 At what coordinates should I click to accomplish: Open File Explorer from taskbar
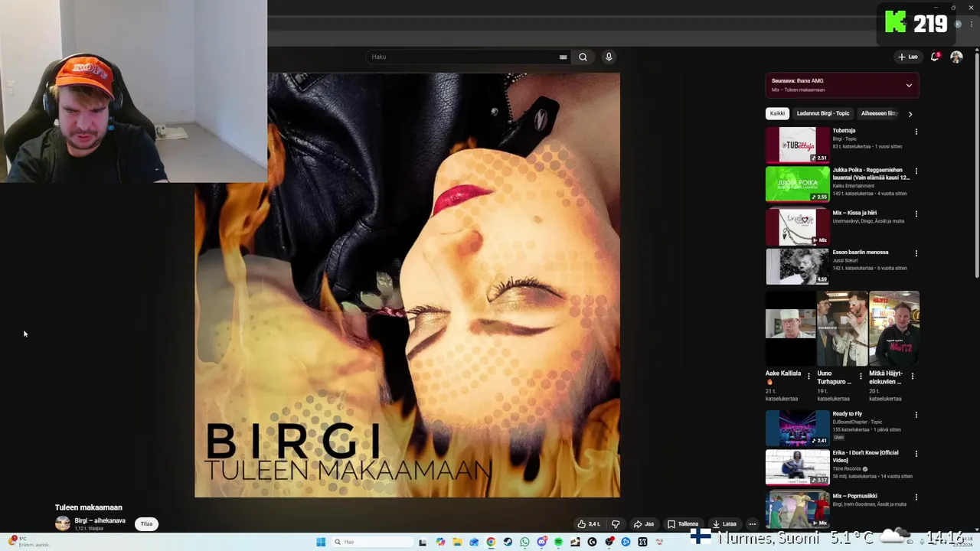[x=457, y=542]
